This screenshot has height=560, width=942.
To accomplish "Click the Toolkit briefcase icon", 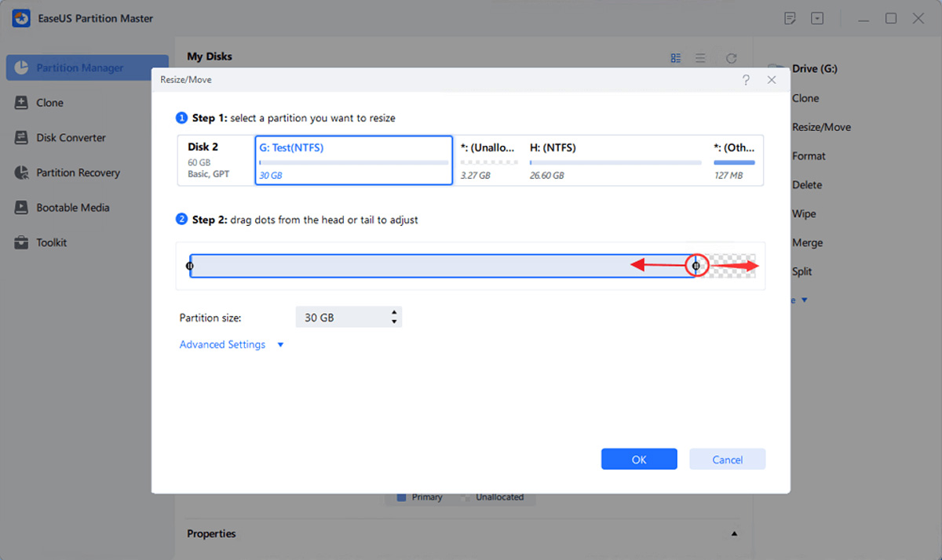I will coord(21,242).
